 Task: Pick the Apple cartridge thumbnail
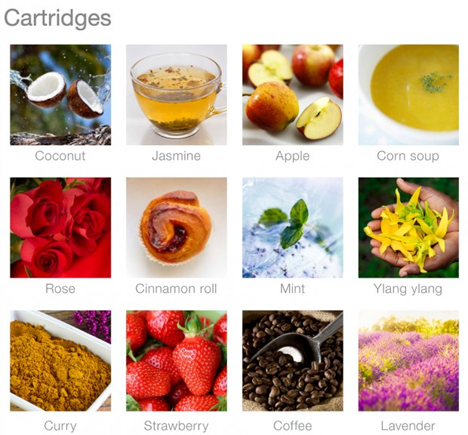[292, 95]
